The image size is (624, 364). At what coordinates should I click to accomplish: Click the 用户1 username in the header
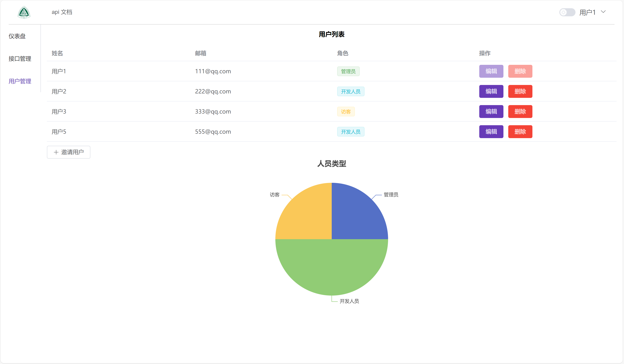coord(587,12)
